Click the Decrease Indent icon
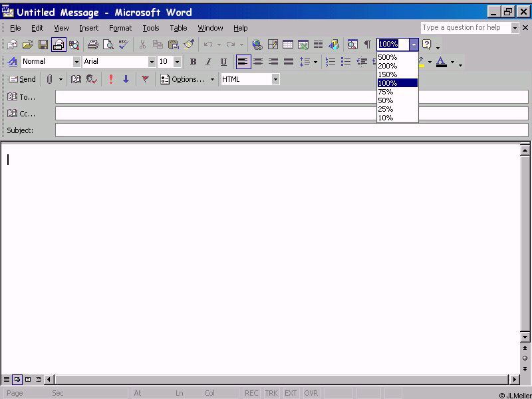 (362, 62)
